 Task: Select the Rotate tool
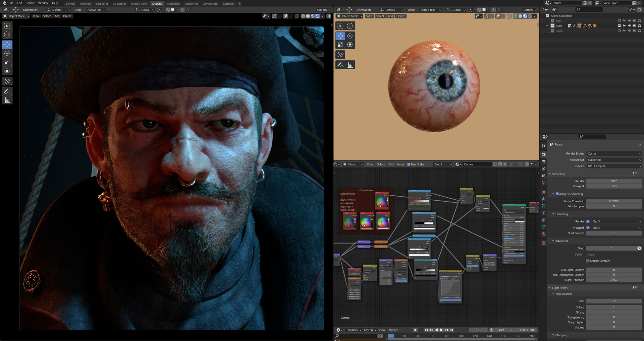click(7, 53)
